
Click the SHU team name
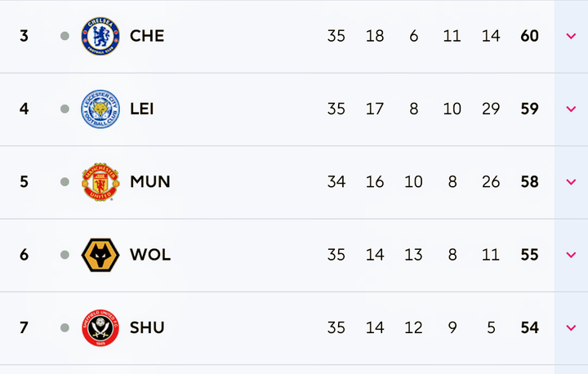[x=147, y=327]
